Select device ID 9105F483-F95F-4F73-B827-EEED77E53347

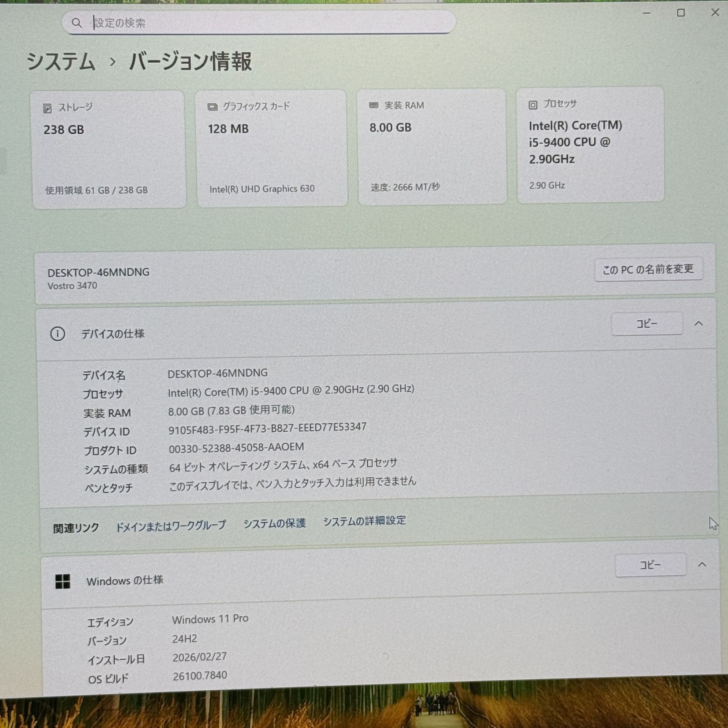267,428
